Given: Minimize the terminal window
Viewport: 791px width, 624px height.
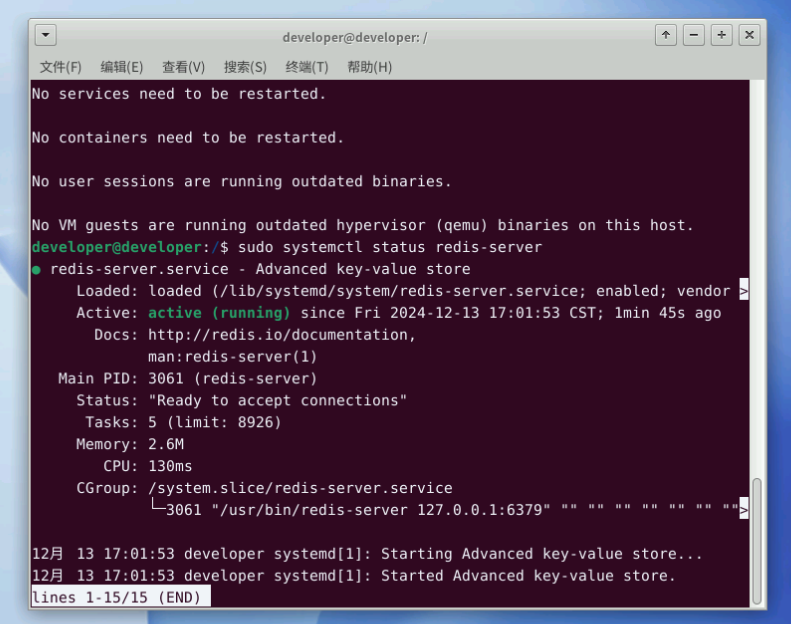Looking at the screenshot, I should [x=694, y=36].
